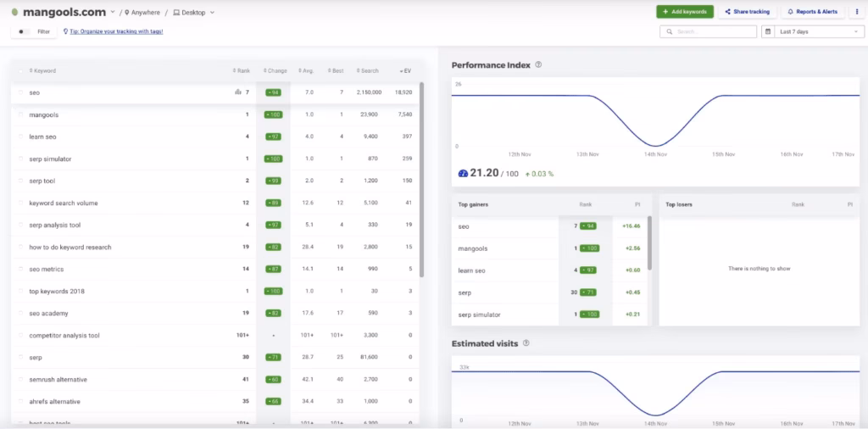Open the Desktop device dropdown
The height and width of the screenshot is (429, 868).
[x=194, y=13]
